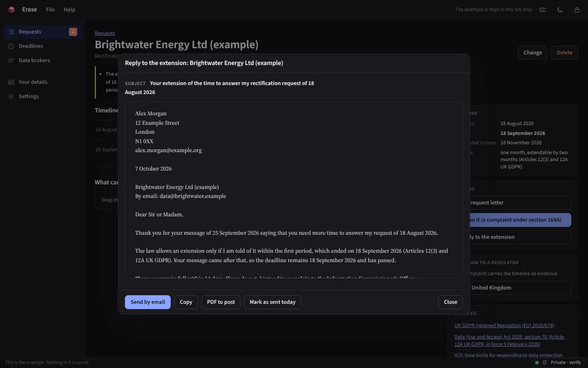
Task: Send the reply by email
Action: [x=148, y=302]
